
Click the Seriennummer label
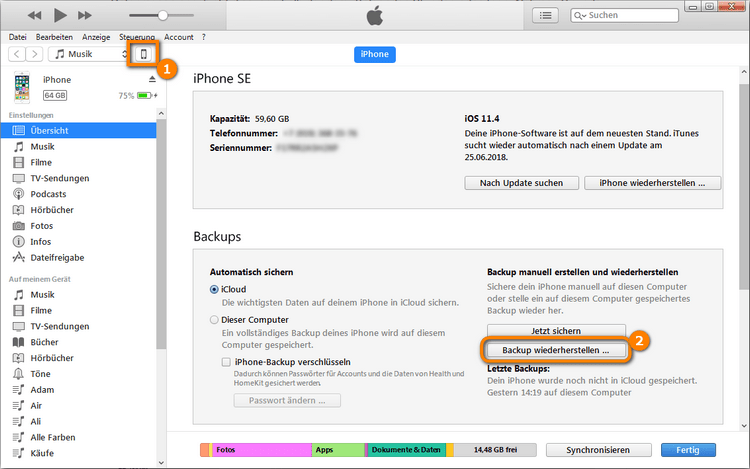(241, 148)
